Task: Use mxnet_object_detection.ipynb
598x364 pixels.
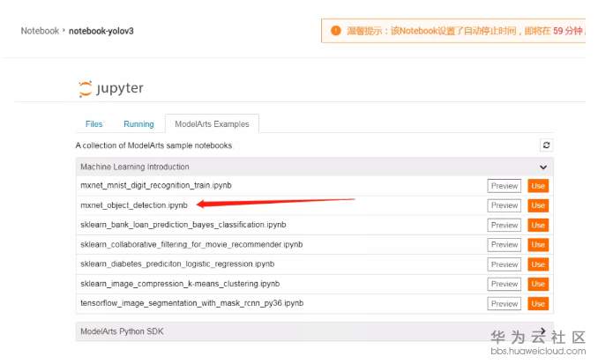Action: pyautogui.click(x=538, y=205)
